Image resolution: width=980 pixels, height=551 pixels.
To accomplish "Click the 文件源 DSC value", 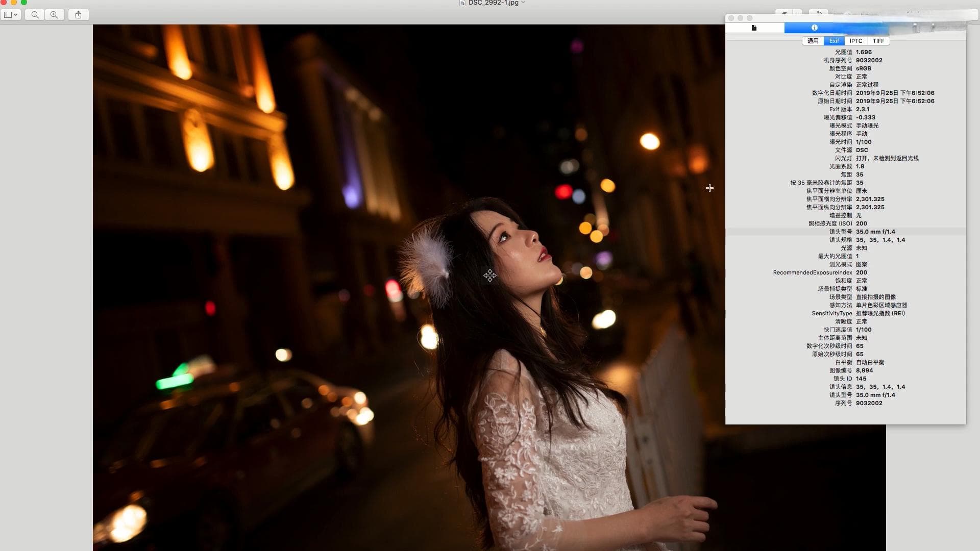I will (x=862, y=150).
